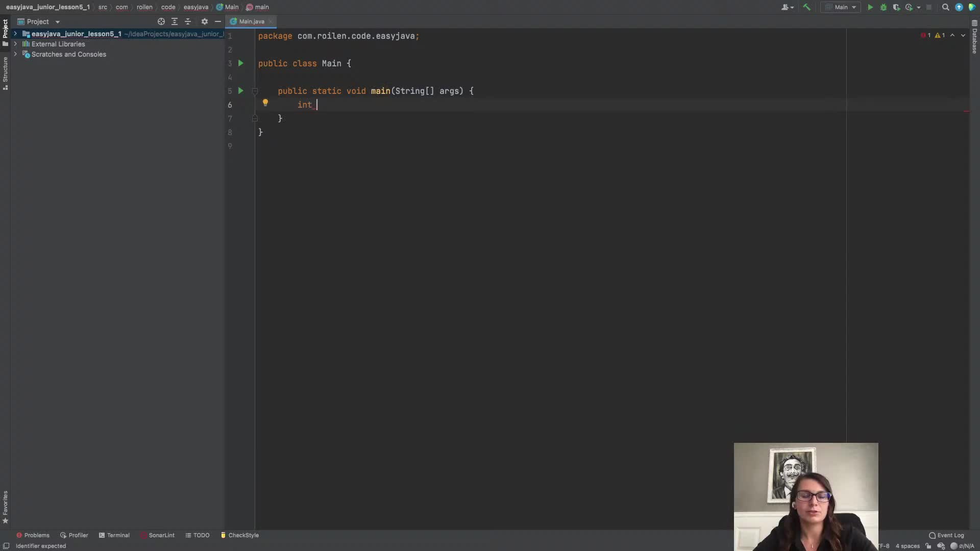Open the Database tool window tab
This screenshot has width=980, height=551.
tap(974, 37)
